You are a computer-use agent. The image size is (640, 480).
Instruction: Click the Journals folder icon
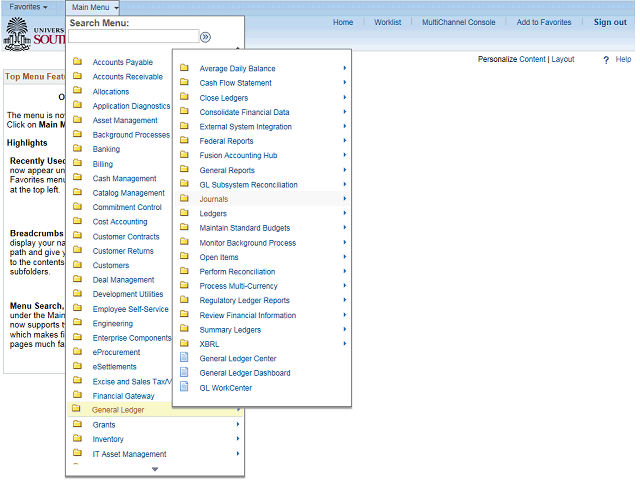tap(184, 199)
